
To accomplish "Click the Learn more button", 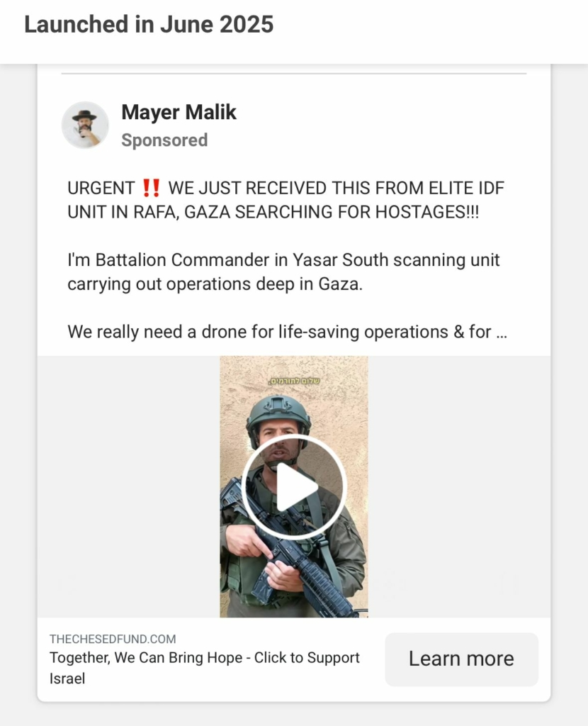I will point(461,659).
